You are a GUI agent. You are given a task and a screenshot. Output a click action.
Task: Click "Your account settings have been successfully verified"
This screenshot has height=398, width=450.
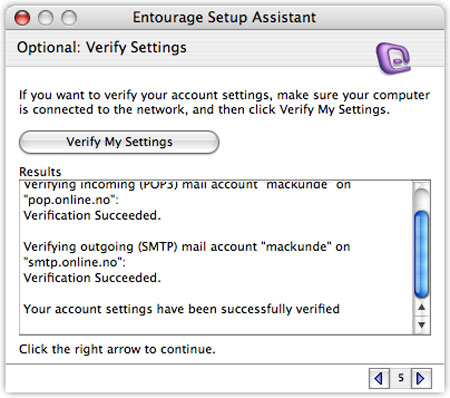182,309
